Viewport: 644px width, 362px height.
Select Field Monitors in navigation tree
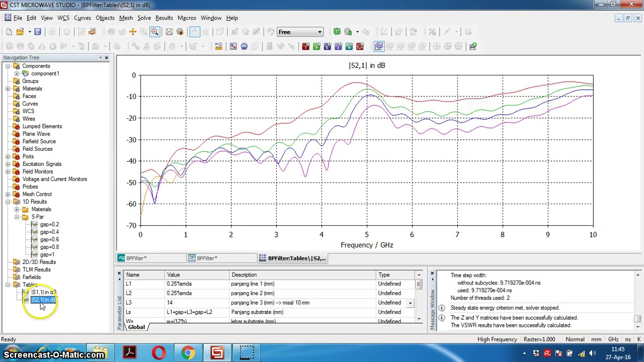37,171
